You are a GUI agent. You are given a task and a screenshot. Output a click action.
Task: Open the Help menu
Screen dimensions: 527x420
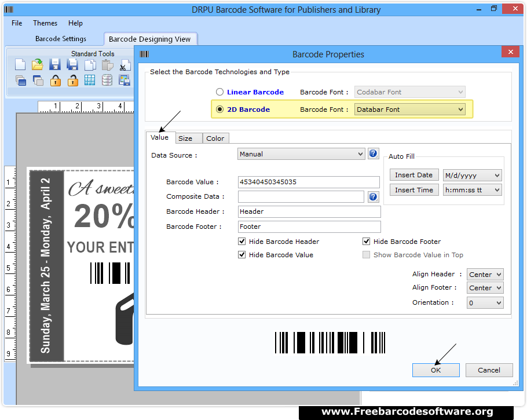(75, 23)
